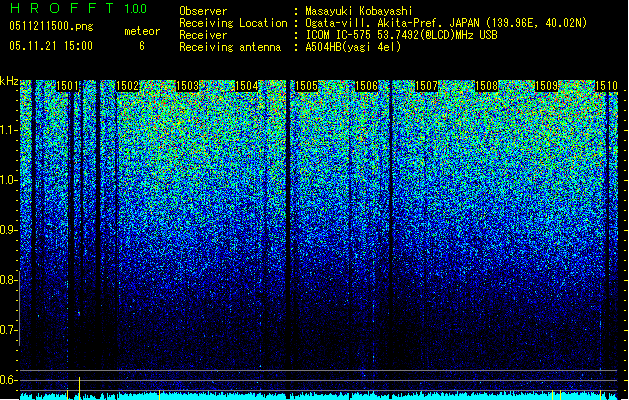Click the HROFFT 1.0.0 title text
The height and width of the screenshot is (400, 629).
[x=78, y=8]
